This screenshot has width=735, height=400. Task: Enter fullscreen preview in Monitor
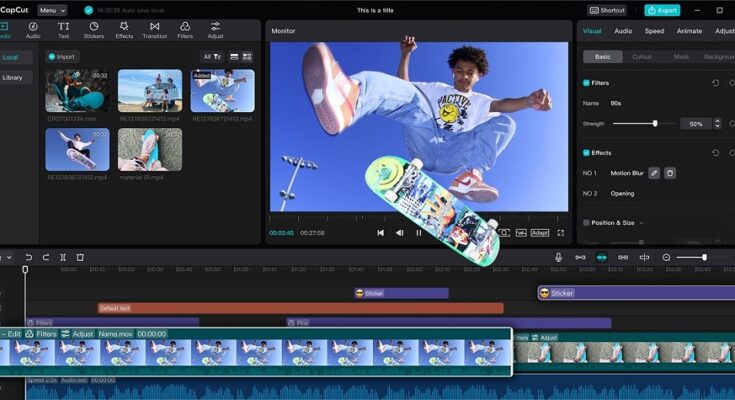click(x=561, y=233)
